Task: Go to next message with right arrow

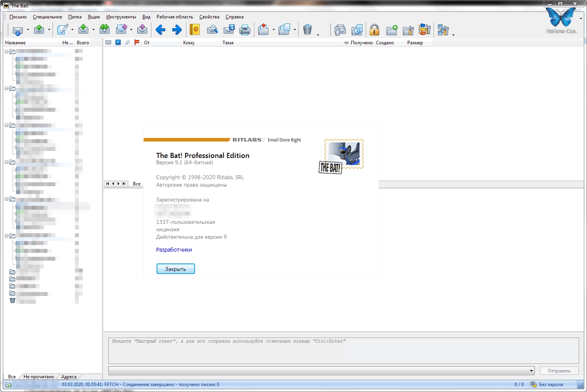Action: [177, 29]
